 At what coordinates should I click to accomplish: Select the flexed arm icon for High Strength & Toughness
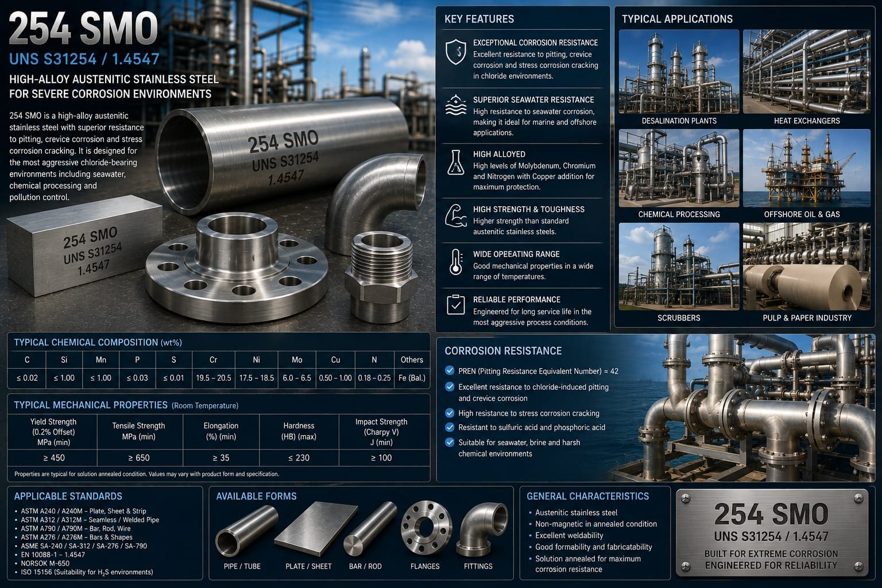click(x=456, y=216)
